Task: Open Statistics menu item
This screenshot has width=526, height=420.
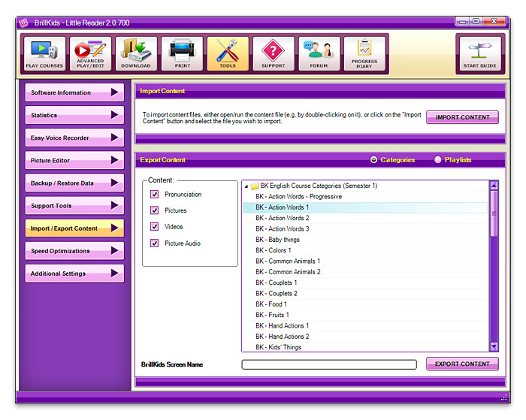Action: [x=74, y=115]
